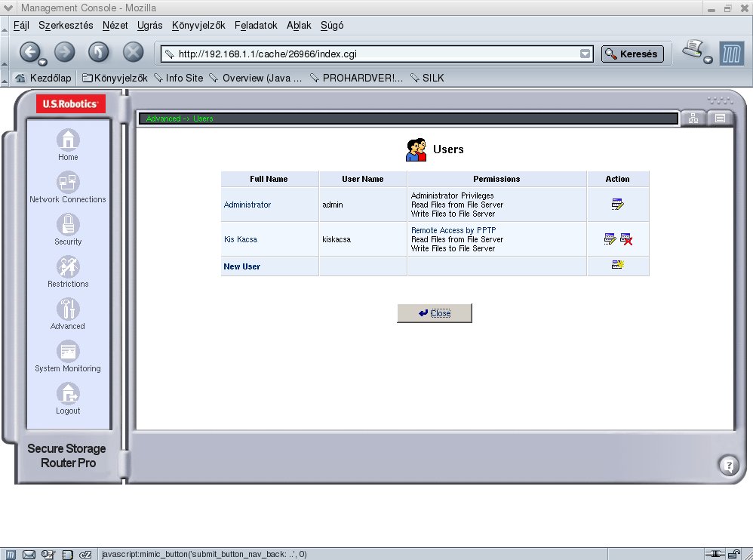Delete the Kis Kacsa user
The width and height of the screenshot is (753, 560).
pyautogui.click(x=626, y=238)
